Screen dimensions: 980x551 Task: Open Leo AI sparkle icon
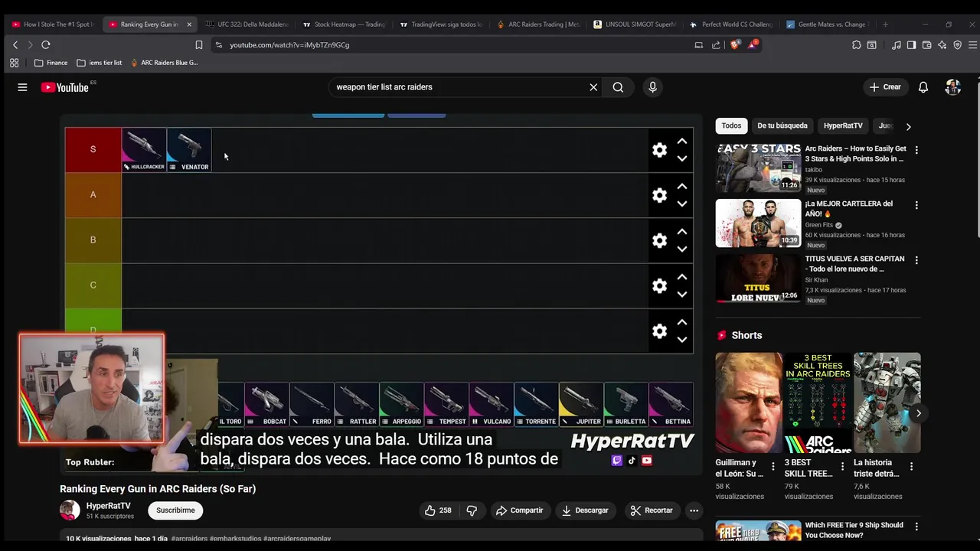point(942,45)
